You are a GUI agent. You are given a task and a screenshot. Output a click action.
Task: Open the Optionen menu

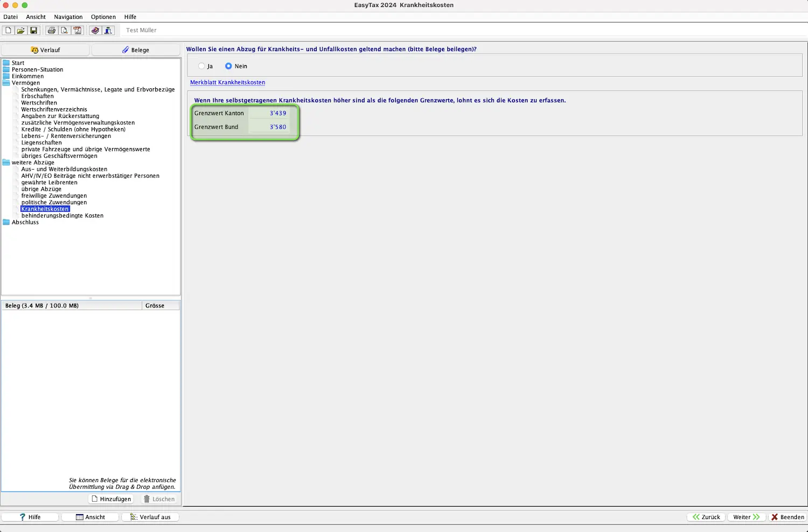tap(103, 17)
